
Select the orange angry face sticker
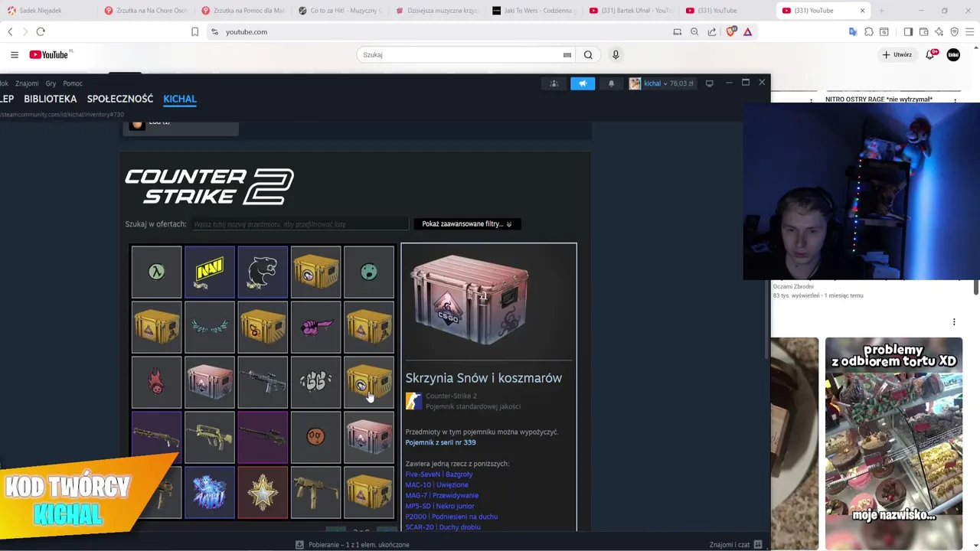point(316,437)
